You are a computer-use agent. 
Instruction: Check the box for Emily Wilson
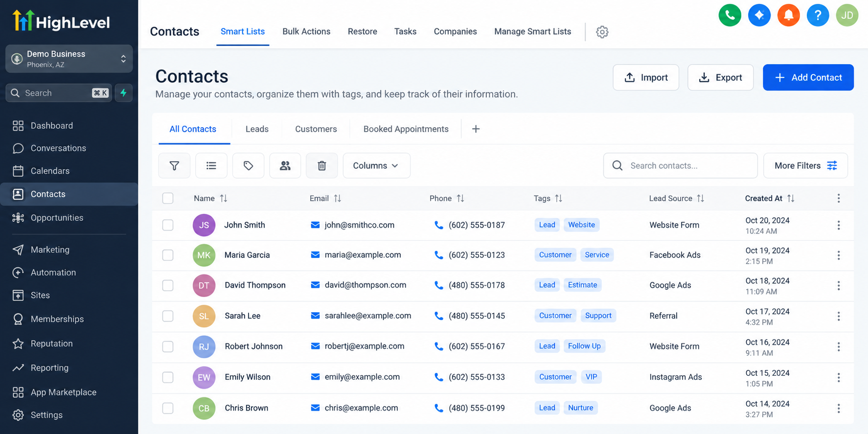click(x=168, y=377)
